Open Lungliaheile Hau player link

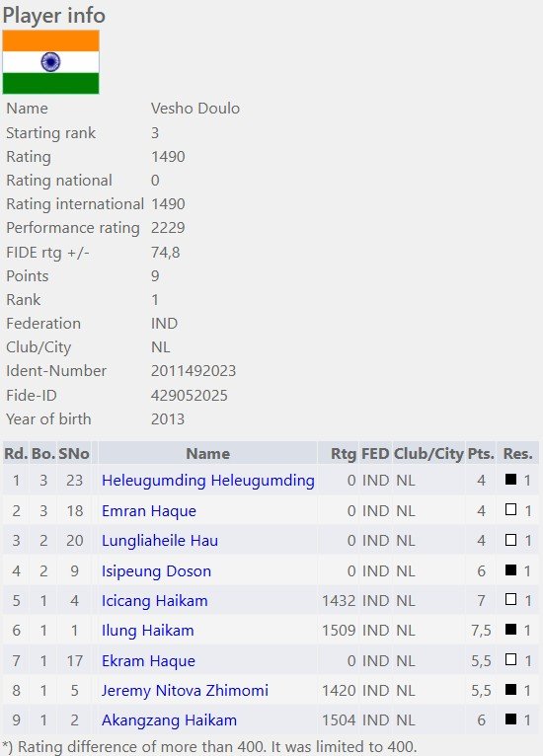[x=160, y=541]
